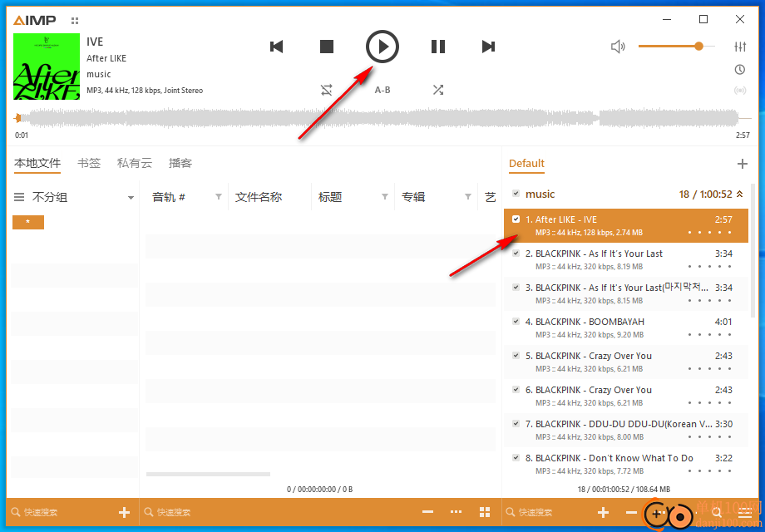The width and height of the screenshot is (765, 532).
Task: Add files to playlist with plus icon
Action: pos(604,512)
